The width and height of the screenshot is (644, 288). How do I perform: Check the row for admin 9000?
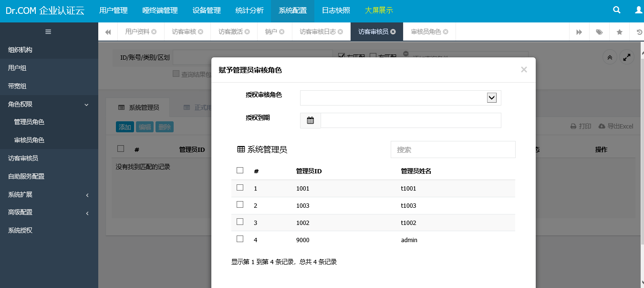pos(240,239)
